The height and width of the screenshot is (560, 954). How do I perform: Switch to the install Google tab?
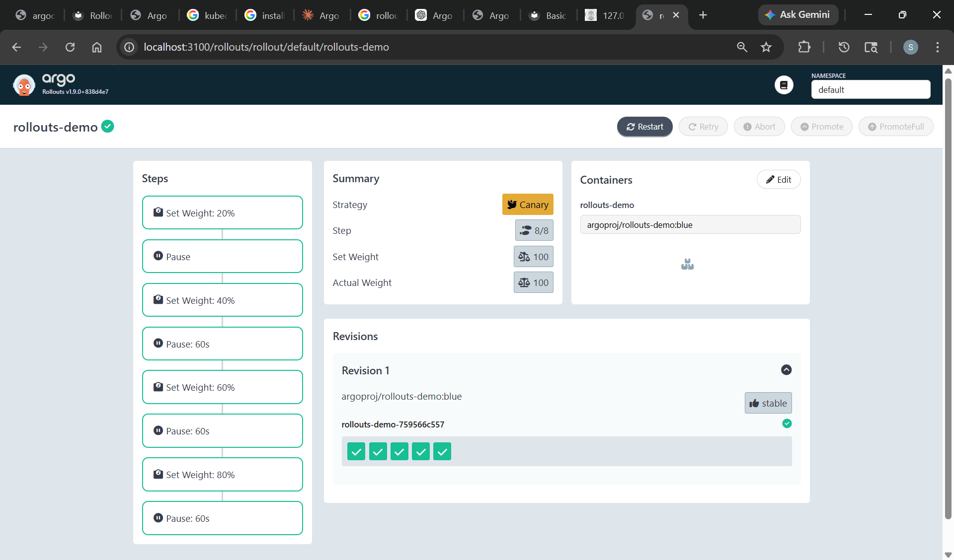pyautogui.click(x=265, y=15)
